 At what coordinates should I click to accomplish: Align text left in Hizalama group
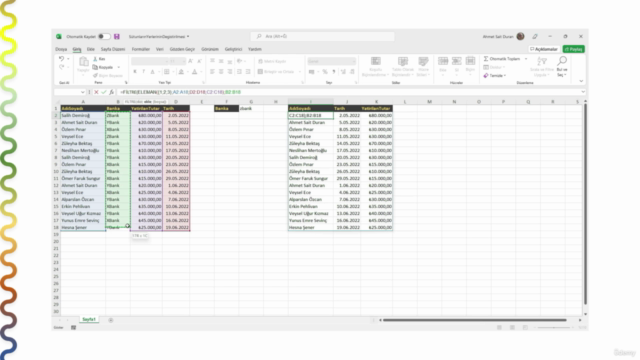[212, 72]
